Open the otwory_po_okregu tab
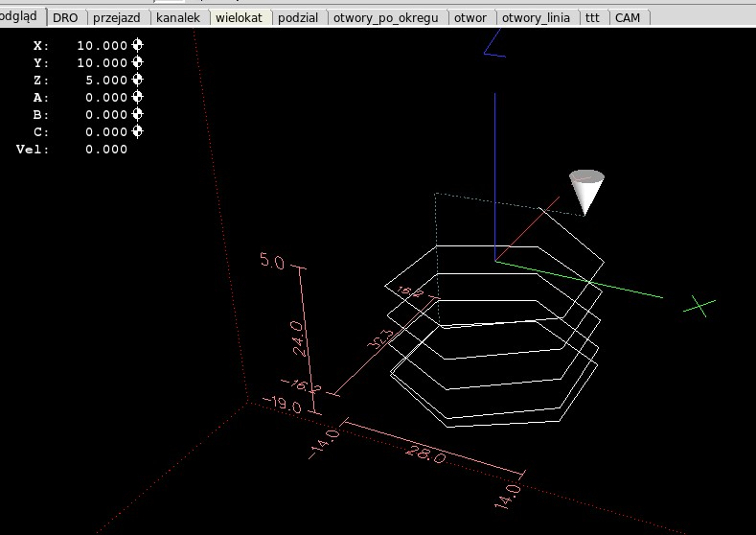The width and height of the screenshot is (756, 535). point(386,18)
